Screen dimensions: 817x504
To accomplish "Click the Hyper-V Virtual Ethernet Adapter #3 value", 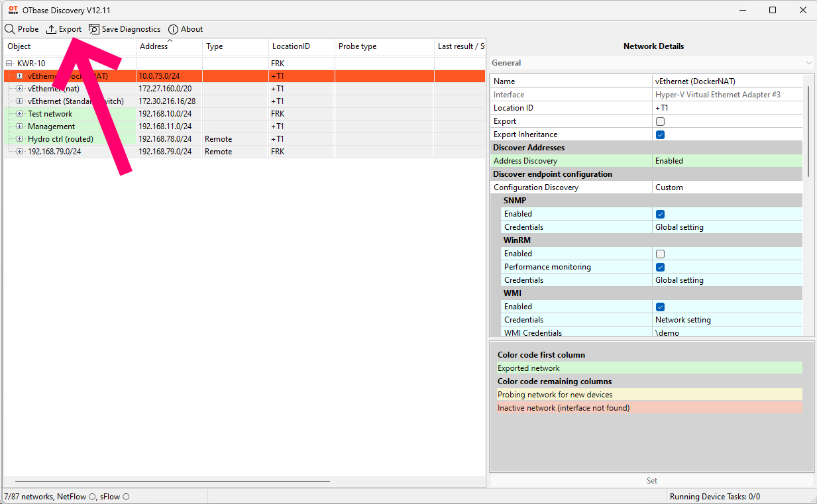I will pyautogui.click(x=728, y=95).
